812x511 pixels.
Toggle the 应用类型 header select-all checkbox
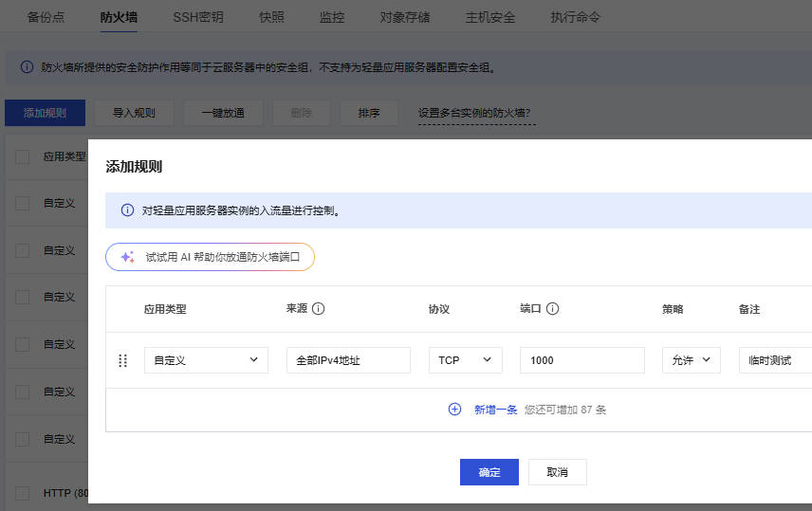[22, 156]
